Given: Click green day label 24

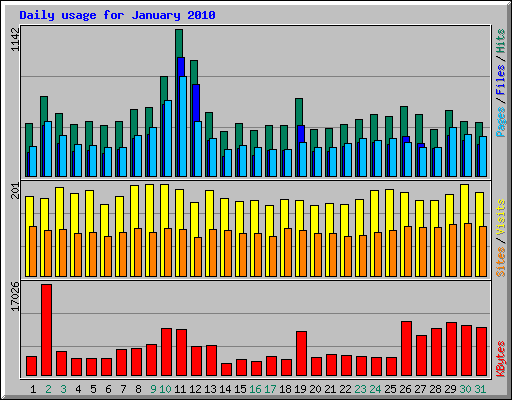Looking at the screenshot, I should tap(375, 389).
